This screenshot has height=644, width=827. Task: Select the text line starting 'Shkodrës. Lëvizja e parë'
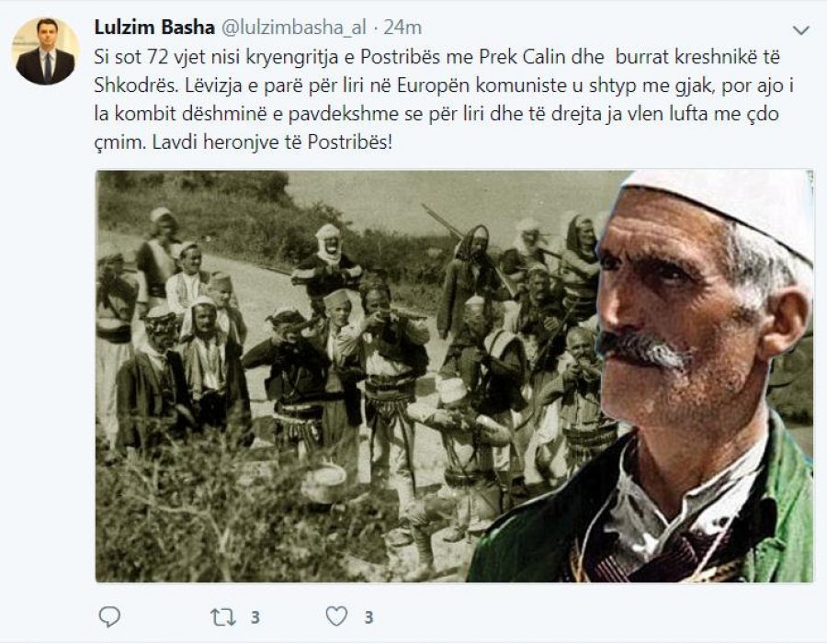tap(444, 85)
